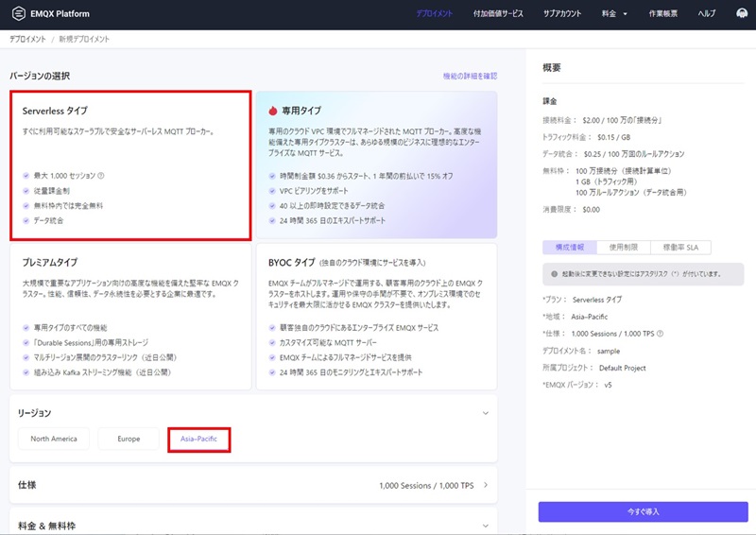
Task: Click check icon beside 専用タイプのすべての機能
Action: 26,328
